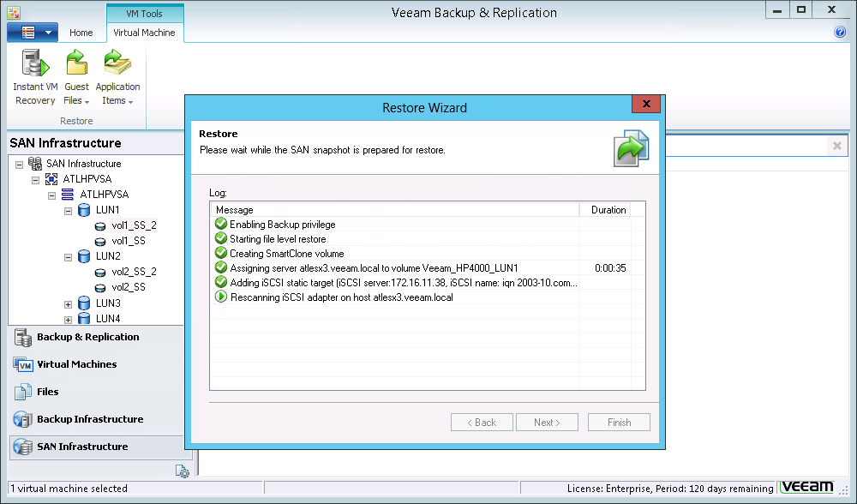Expand the LUN4 volume node
857x504 pixels.
pos(69,319)
